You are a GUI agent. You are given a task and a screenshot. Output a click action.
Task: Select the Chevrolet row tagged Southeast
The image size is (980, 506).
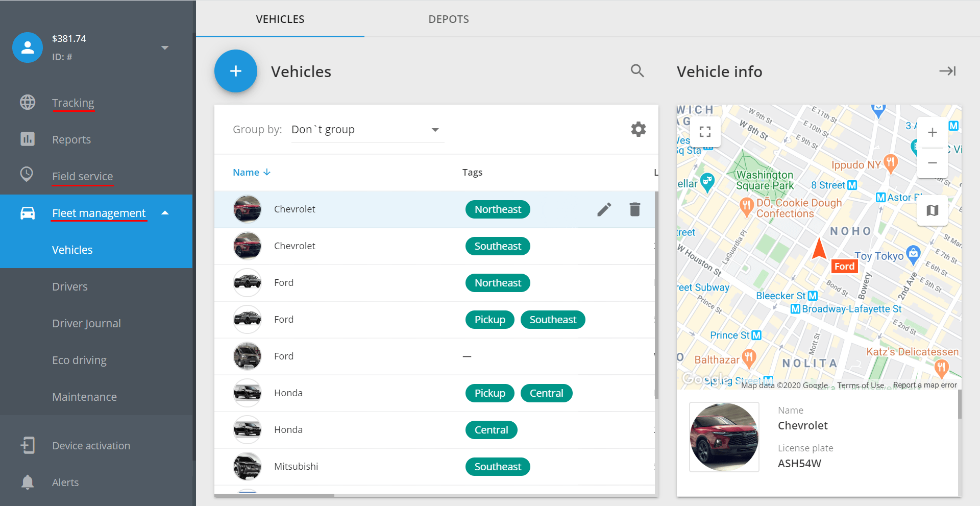pyautogui.click(x=434, y=246)
